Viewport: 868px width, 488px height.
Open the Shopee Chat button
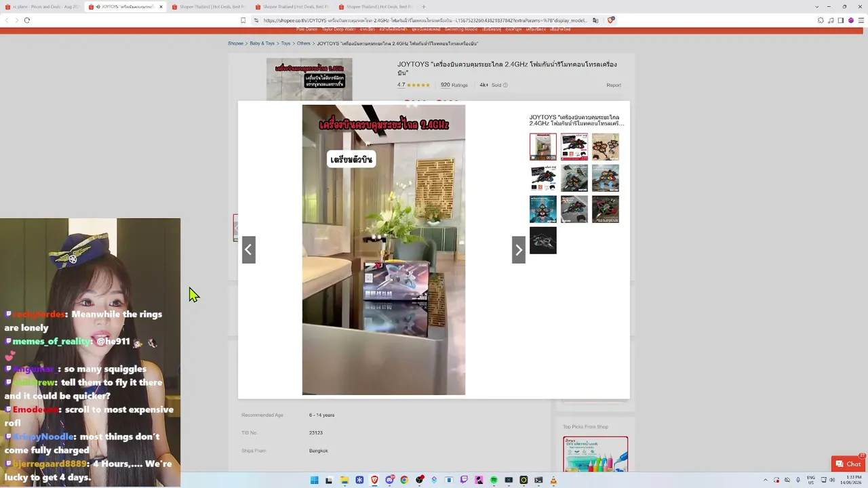848,464
